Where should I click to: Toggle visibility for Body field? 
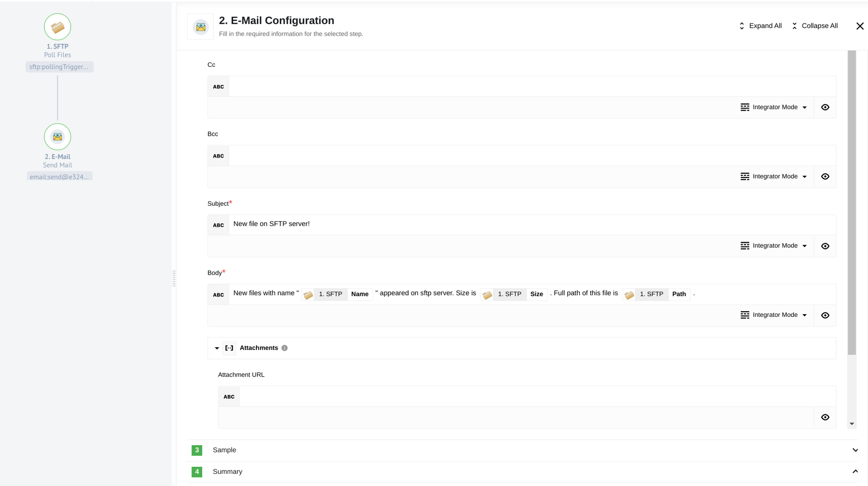tap(825, 315)
